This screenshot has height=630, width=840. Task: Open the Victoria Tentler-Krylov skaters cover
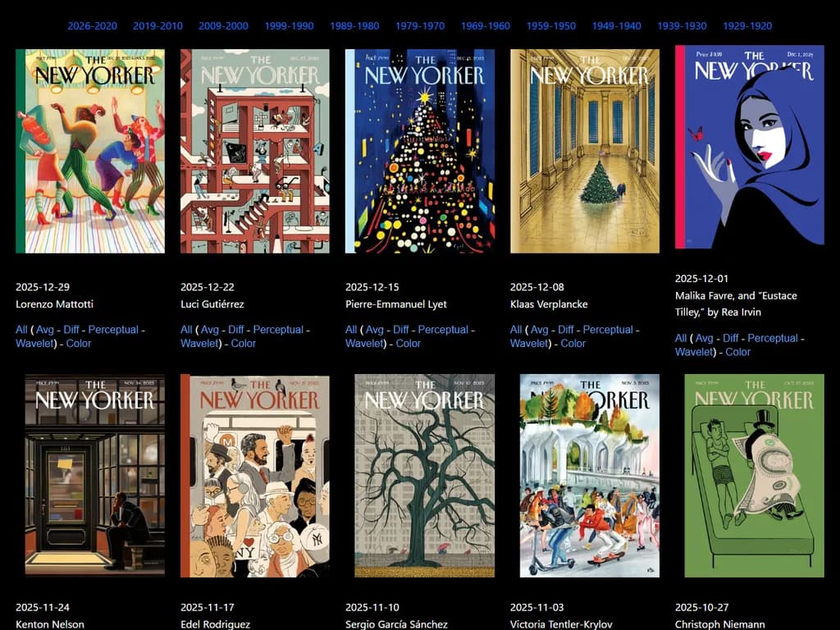(x=590, y=476)
